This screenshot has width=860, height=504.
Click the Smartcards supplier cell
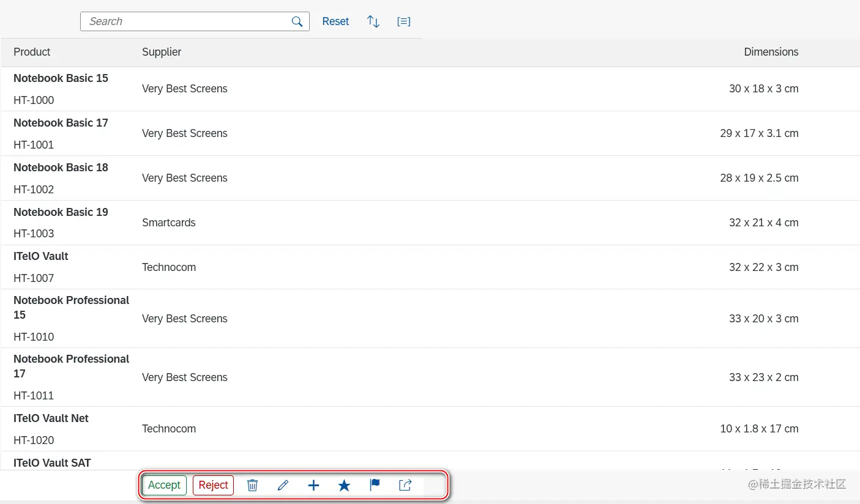[x=169, y=223]
